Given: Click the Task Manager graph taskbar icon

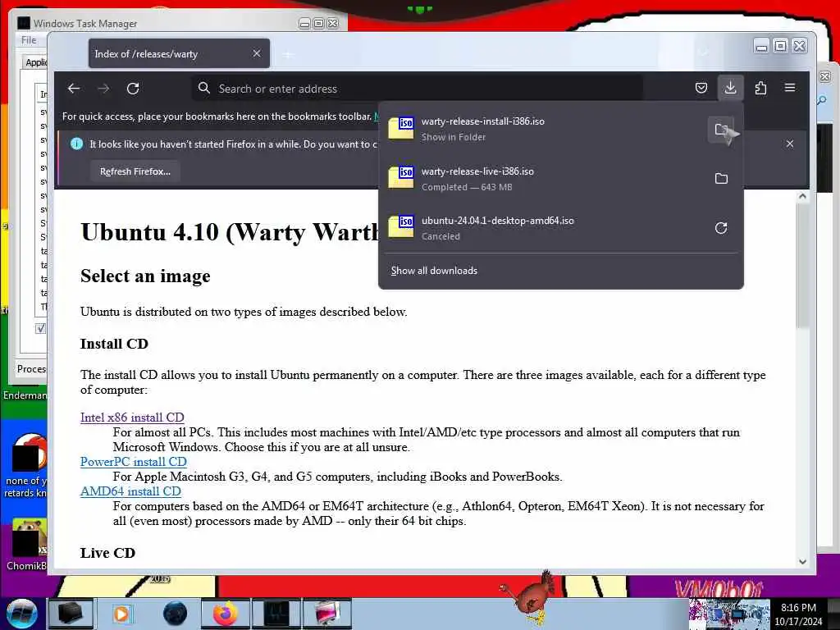Looking at the screenshot, I should (276, 614).
